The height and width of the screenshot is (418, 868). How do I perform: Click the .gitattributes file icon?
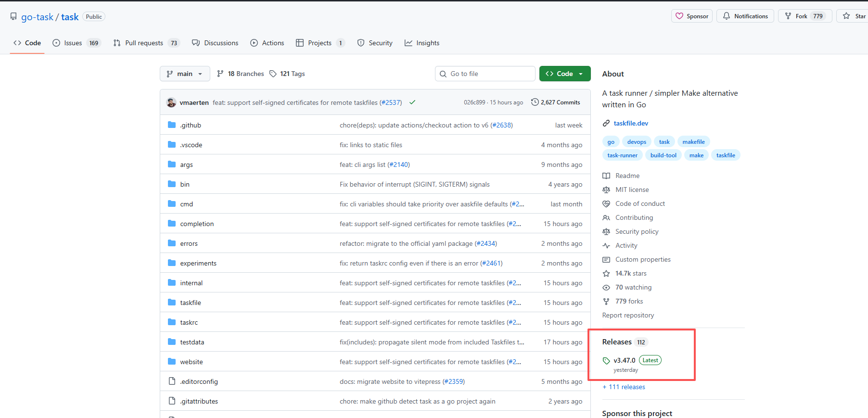click(172, 401)
